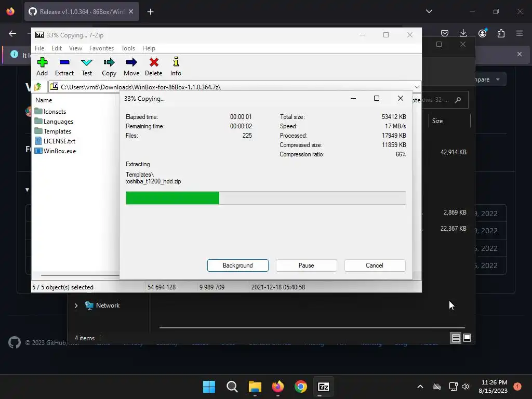The width and height of the screenshot is (532, 399).
Task: Switch Explorer to details view
Action: click(x=456, y=338)
